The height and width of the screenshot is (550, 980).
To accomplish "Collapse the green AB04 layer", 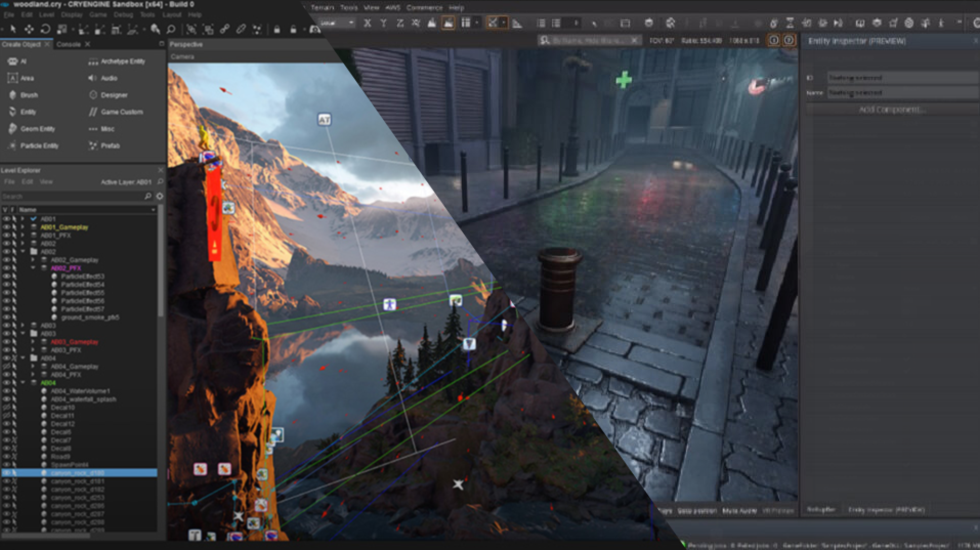I will [x=22, y=383].
